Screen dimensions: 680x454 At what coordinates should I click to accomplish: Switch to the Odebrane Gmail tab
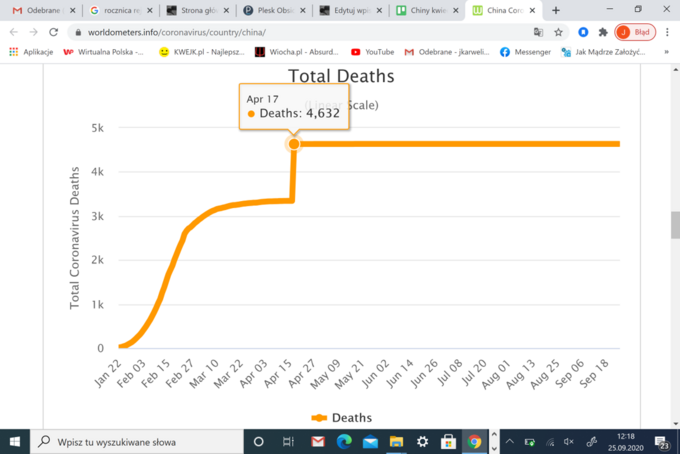click(39, 10)
